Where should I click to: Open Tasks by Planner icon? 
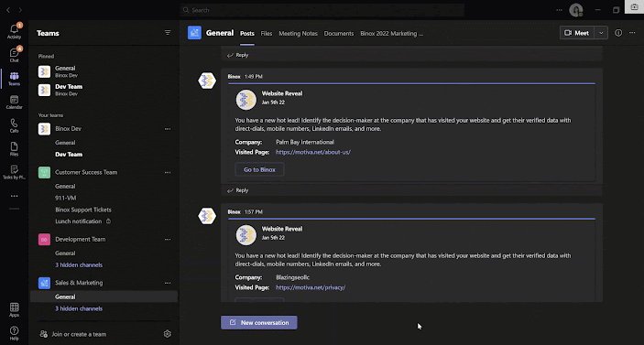[x=14, y=172]
